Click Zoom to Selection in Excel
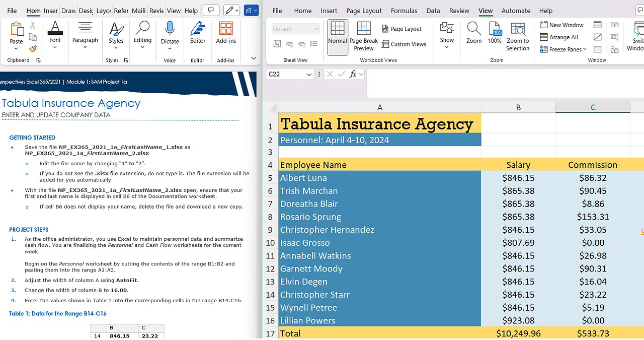This screenshot has width=644, height=340. tap(518, 37)
